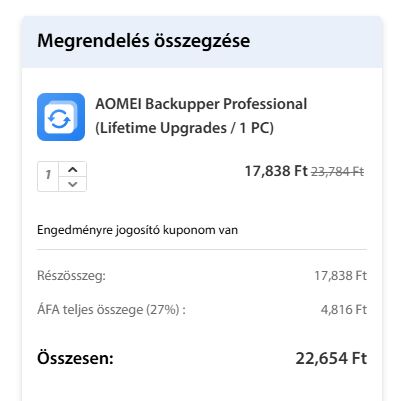Image resolution: width=394 pixels, height=401 pixels.
Task: Increase quantity with the up arrow
Action: point(73,170)
